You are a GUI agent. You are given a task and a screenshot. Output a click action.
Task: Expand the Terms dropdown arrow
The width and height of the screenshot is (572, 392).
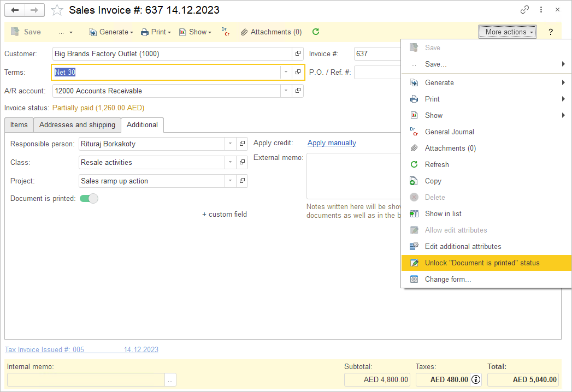click(x=286, y=73)
